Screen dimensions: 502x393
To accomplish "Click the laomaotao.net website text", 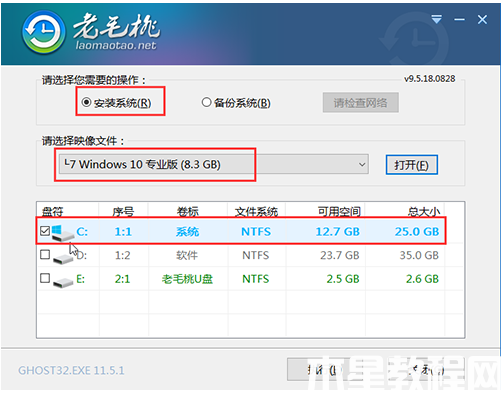I will (x=116, y=45).
